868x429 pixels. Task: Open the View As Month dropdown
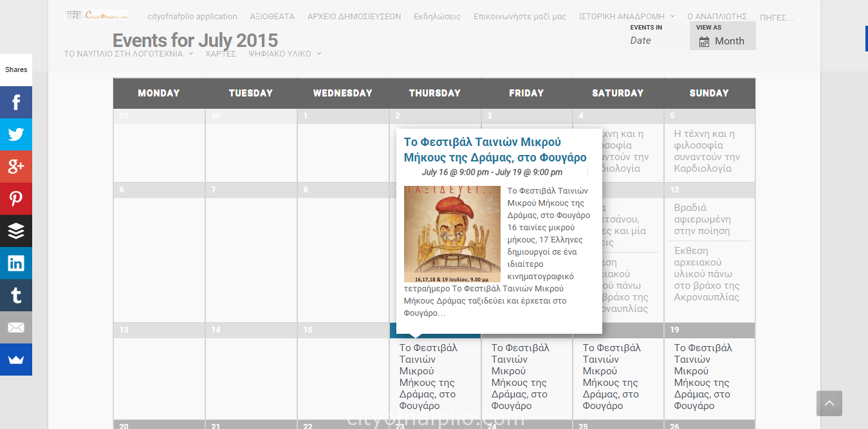click(x=723, y=41)
